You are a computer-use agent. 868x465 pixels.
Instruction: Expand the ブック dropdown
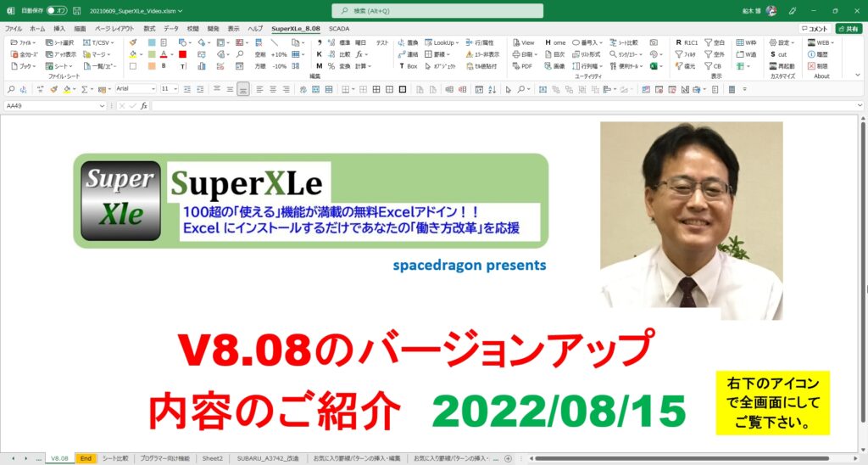coord(23,66)
